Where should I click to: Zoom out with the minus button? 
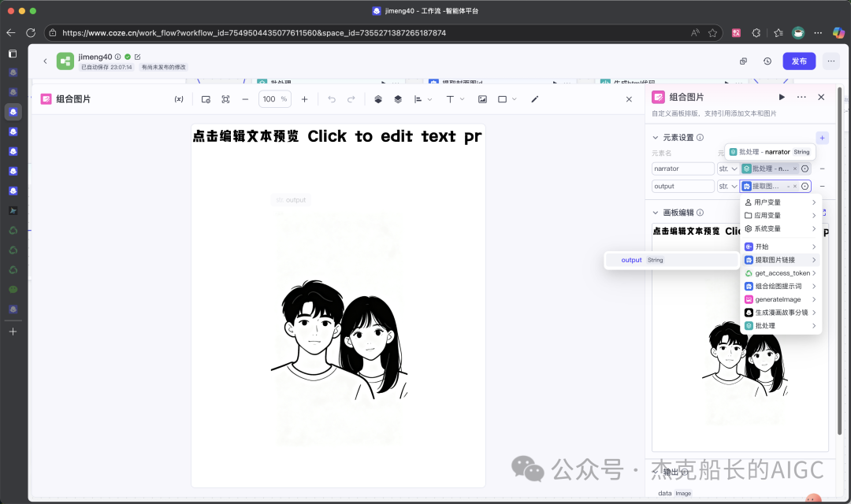pos(245,99)
